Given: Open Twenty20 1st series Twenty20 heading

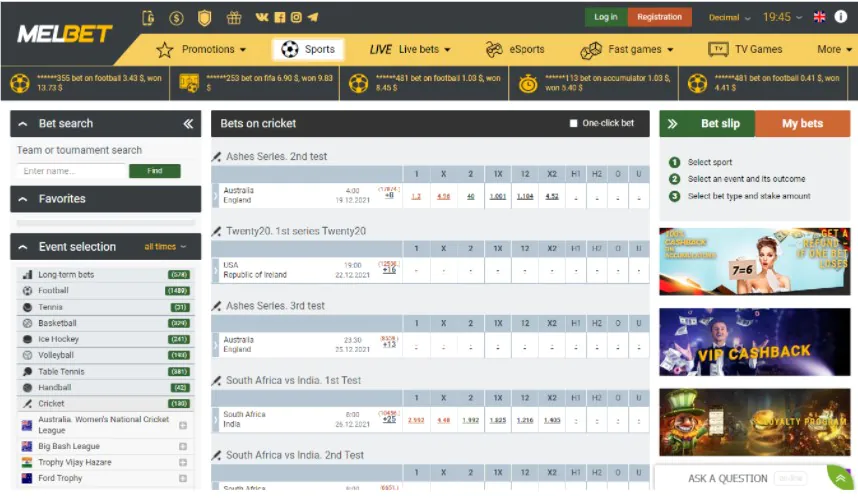Looking at the screenshot, I should pyautogui.click(x=295, y=231).
